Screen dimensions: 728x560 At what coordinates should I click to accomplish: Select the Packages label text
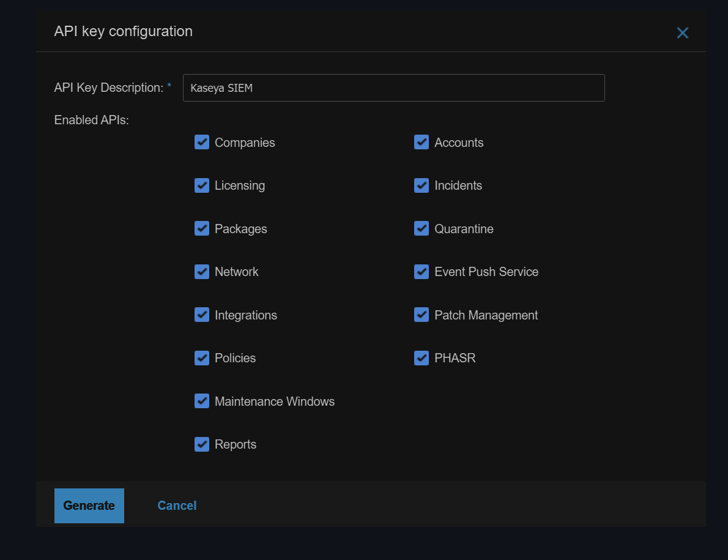point(240,229)
